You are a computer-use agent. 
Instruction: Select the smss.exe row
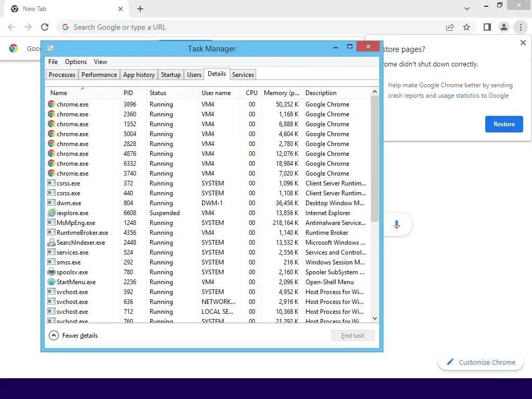click(x=208, y=262)
